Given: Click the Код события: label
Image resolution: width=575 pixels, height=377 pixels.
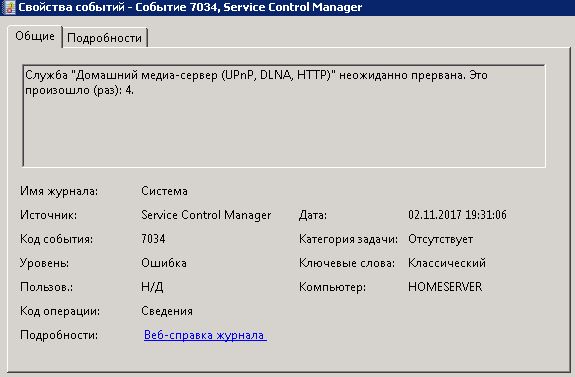Looking at the screenshot, I should (x=56, y=239).
